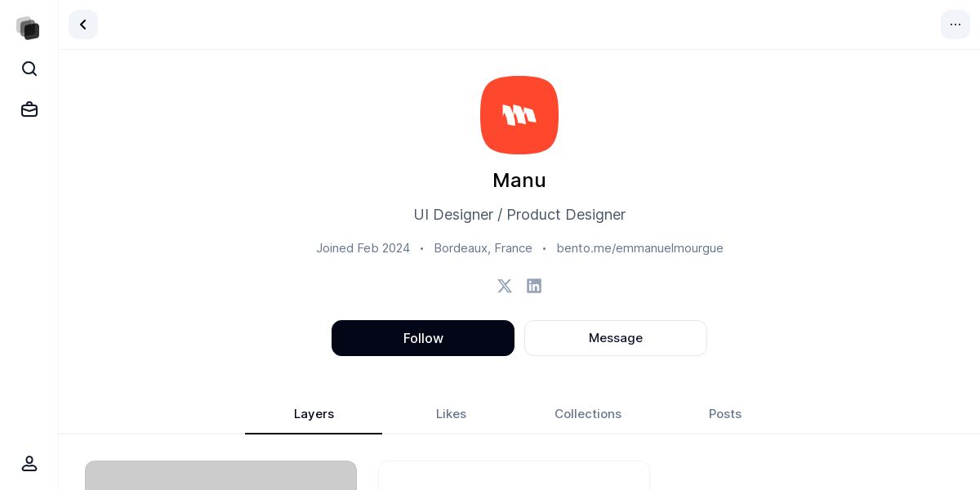
Task: Switch to the Collections tab
Action: tap(588, 414)
